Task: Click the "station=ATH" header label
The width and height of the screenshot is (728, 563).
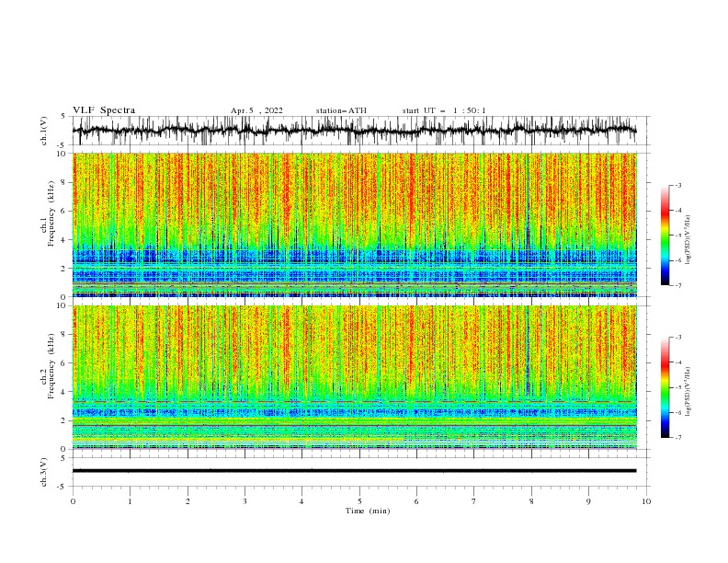Action: [341, 110]
